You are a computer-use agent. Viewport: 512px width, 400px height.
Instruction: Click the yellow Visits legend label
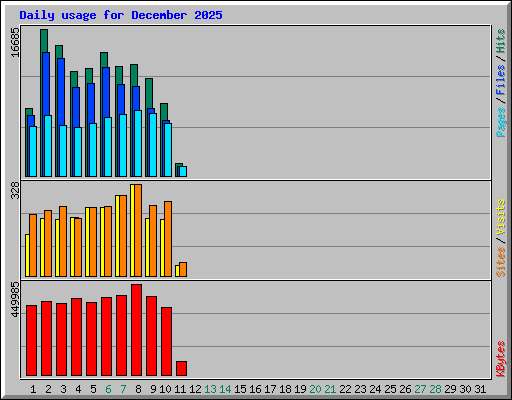[x=501, y=217]
